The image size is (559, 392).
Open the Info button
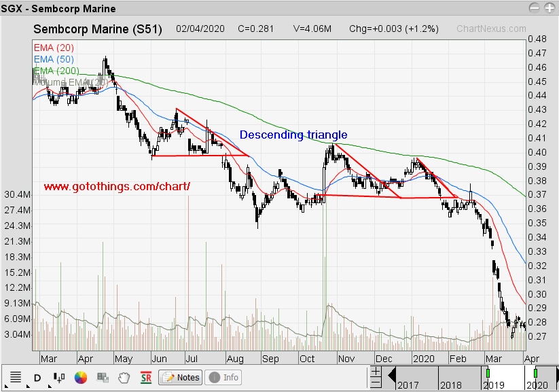point(223,377)
